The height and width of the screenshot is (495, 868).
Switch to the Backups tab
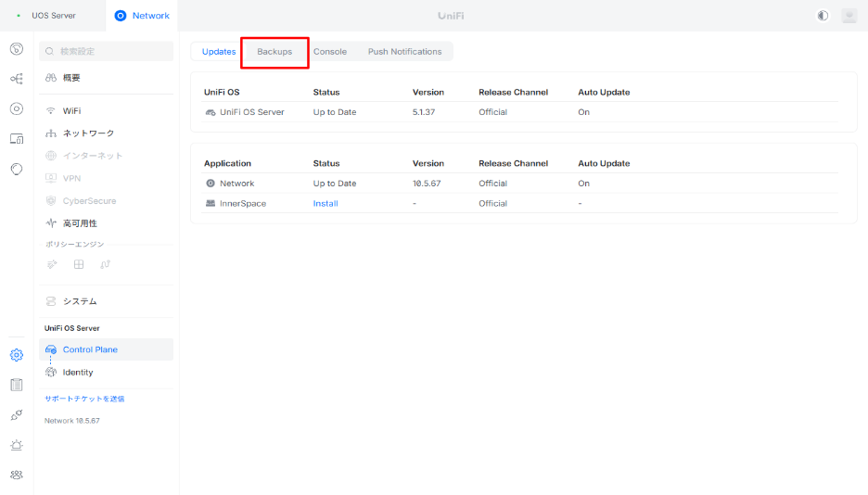pyautogui.click(x=274, y=51)
